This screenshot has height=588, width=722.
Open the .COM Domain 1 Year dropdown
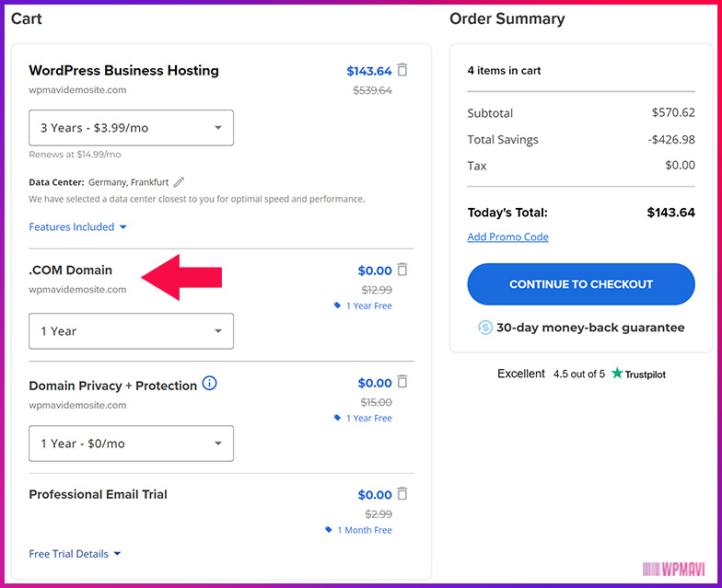click(x=131, y=331)
